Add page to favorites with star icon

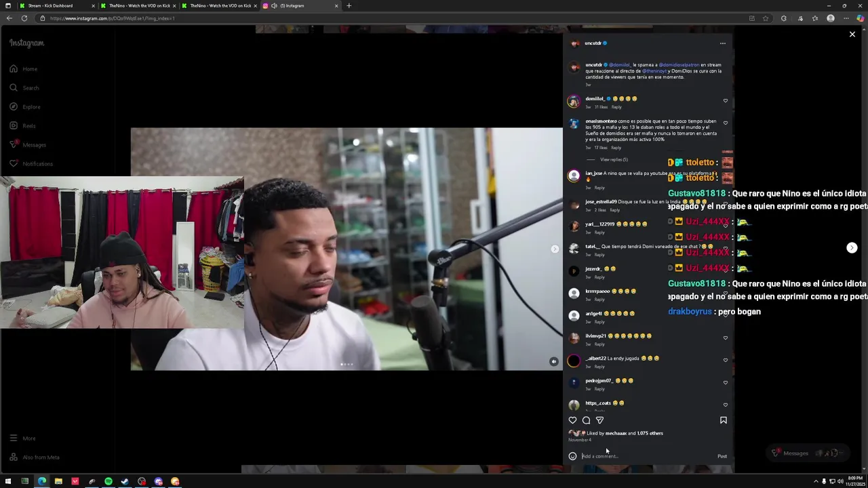pyautogui.click(x=766, y=18)
